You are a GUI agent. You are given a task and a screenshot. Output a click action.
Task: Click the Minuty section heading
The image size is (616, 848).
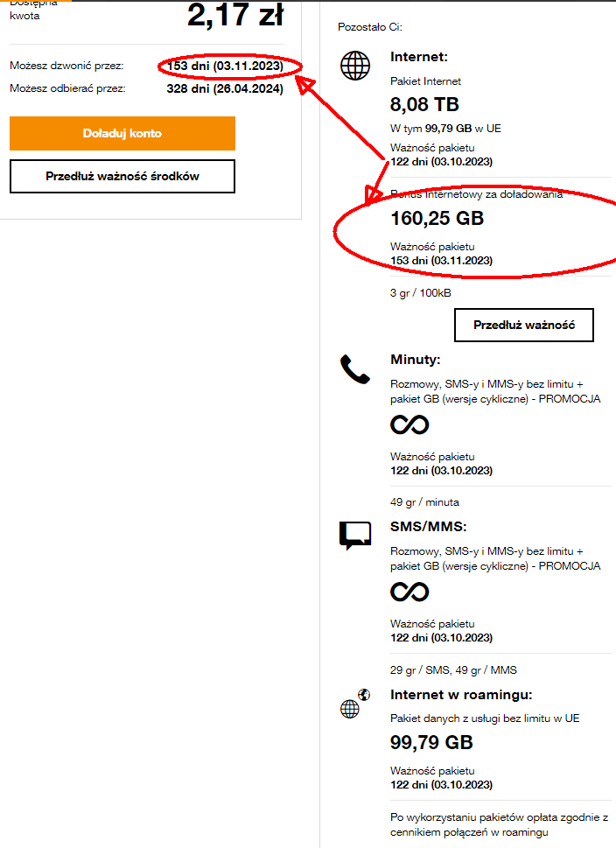(415, 360)
